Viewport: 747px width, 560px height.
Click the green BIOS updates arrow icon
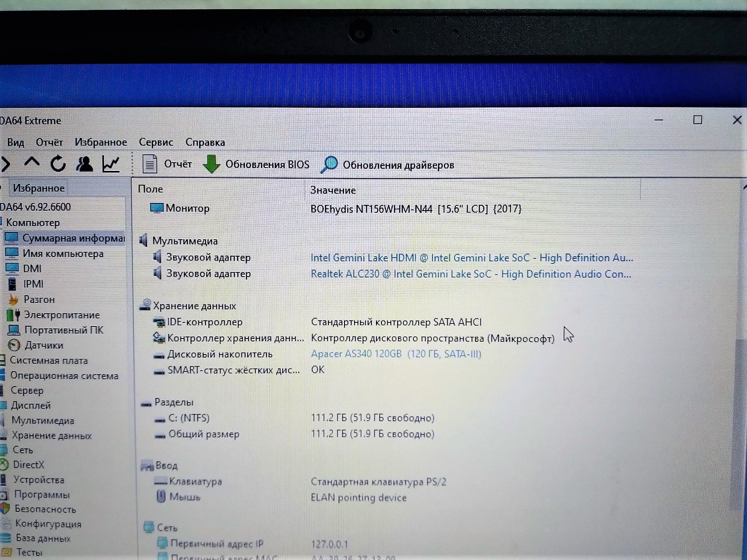click(x=212, y=164)
